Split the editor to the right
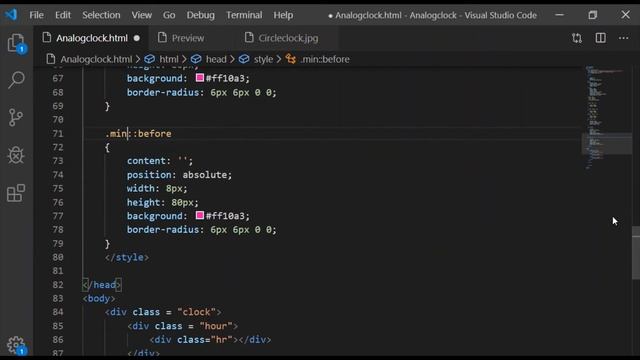 pyautogui.click(x=600, y=38)
